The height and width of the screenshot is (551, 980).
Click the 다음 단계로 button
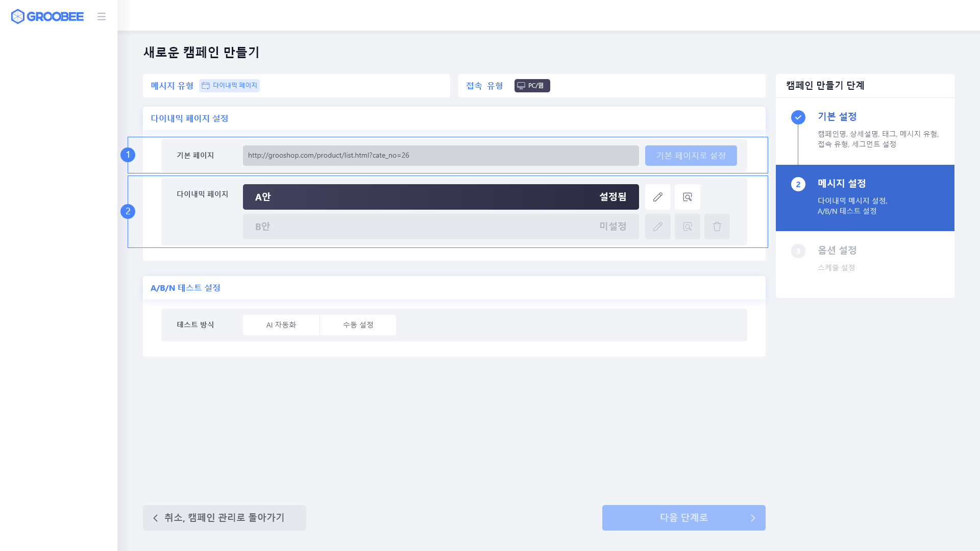tap(683, 518)
